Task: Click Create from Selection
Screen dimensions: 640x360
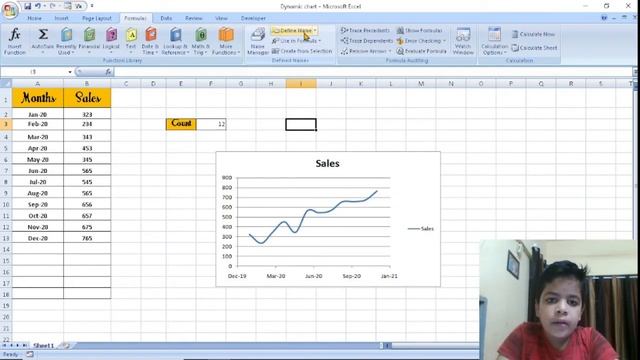Action: tap(302, 51)
